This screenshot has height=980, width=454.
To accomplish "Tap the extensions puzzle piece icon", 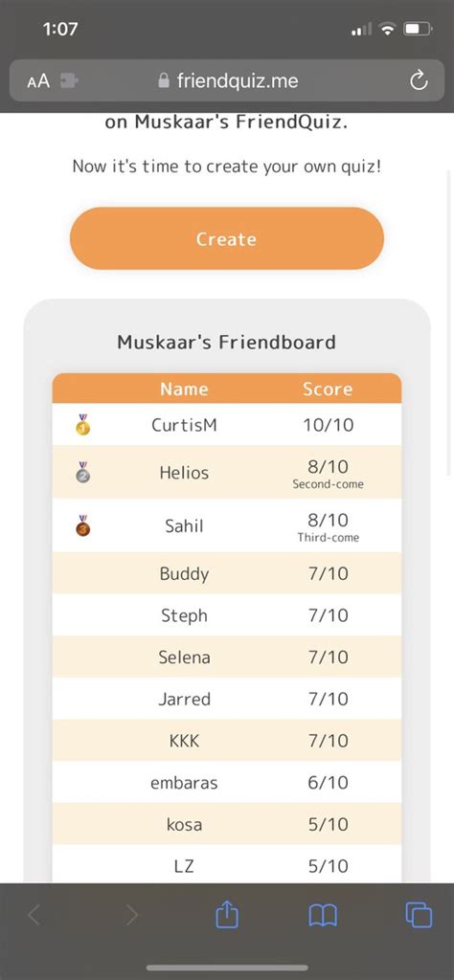I will tap(68, 81).
